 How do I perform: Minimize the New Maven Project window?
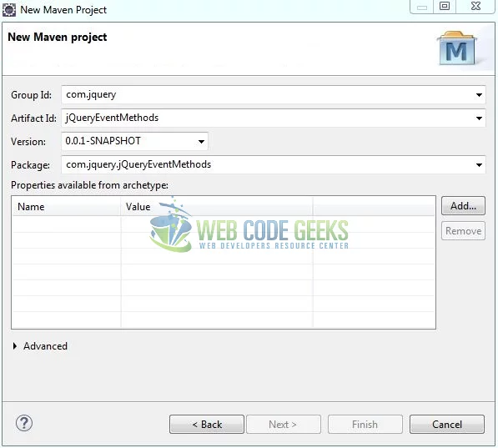pos(422,7)
